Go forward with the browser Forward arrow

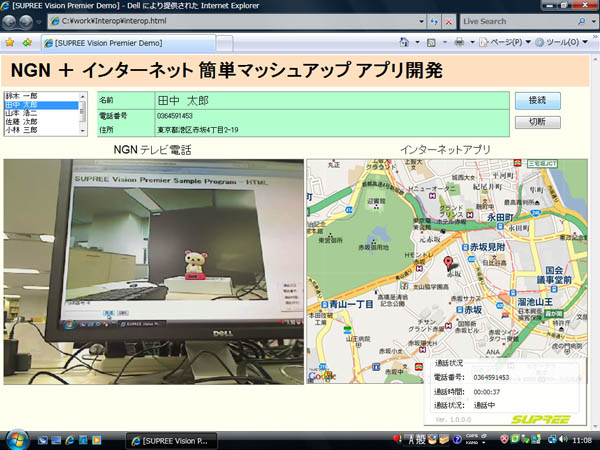(26, 22)
